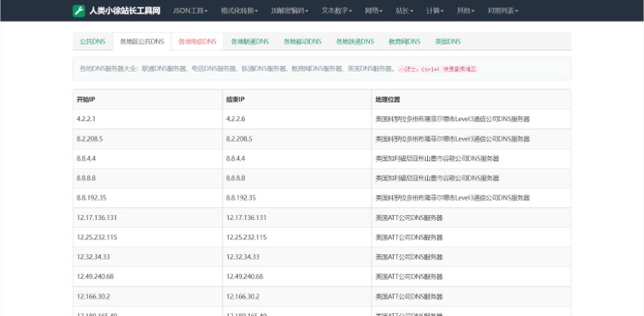Expand the 计算 dropdown menu

point(435,11)
